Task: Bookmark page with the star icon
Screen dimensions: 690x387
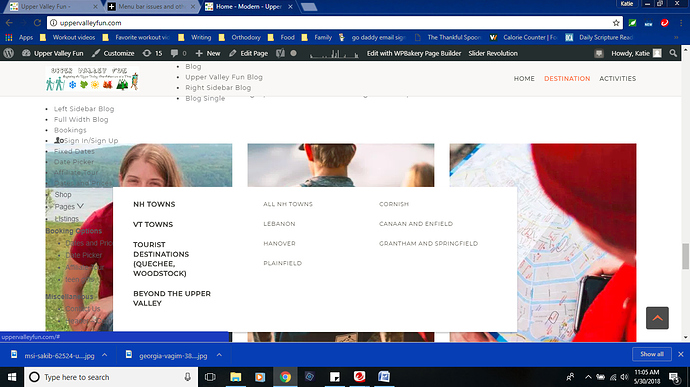Action: 616,23
